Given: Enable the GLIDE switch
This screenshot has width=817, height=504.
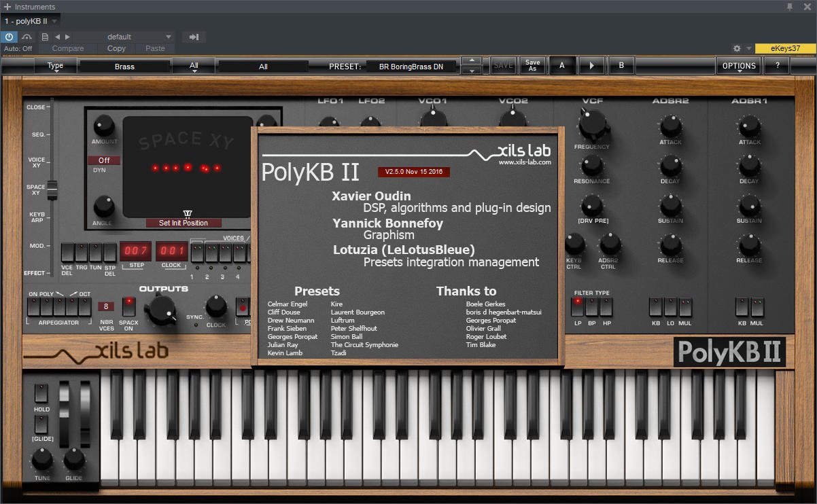Looking at the screenshot, I should pyautogui.click(x=41, y=425).
